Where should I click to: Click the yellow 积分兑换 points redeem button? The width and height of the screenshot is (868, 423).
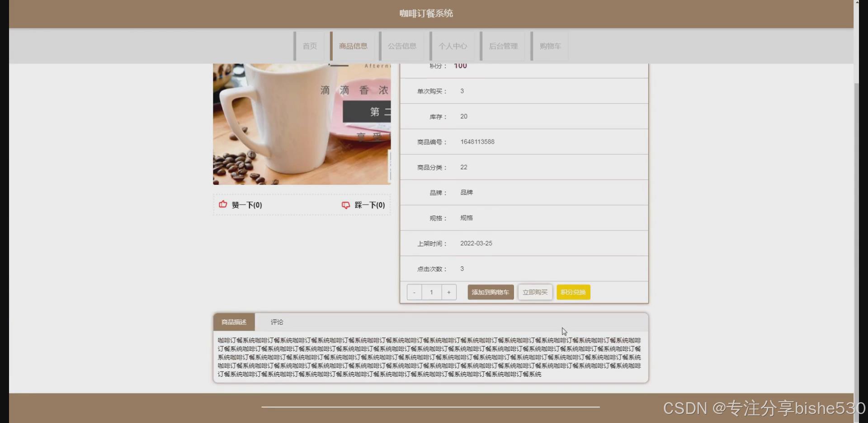click(573, 292)
